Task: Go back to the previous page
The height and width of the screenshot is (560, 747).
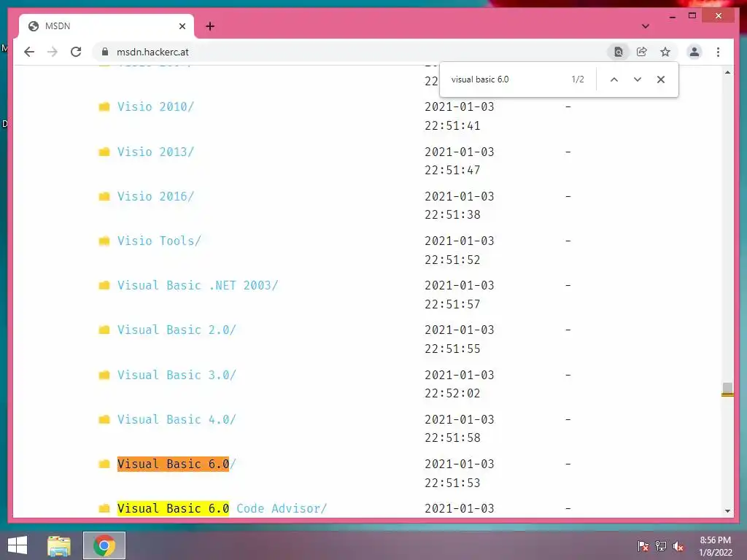Action: [x=29, y=52]
